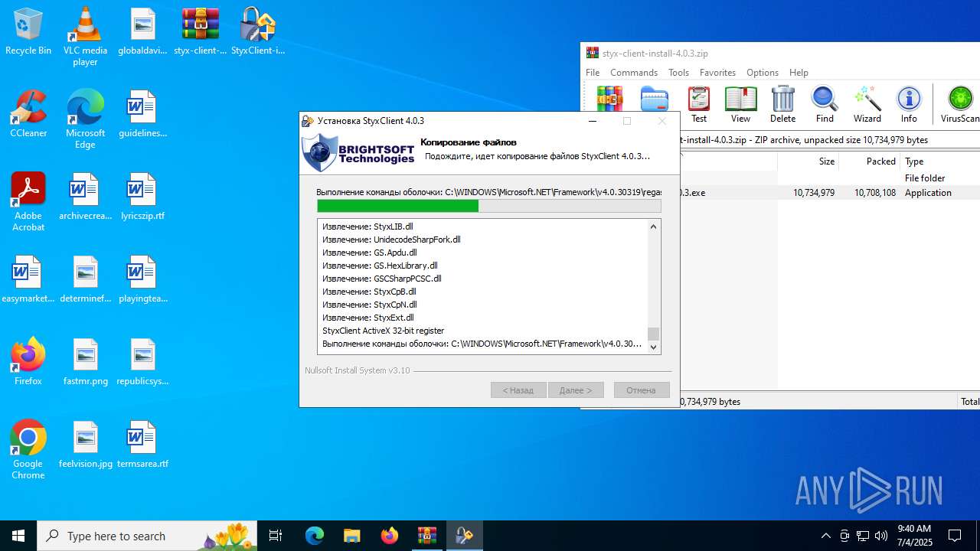Open Adobe Acrobat desktop shortcut
The height and width of the screenshot is (551, 980).
click(28, 202)
